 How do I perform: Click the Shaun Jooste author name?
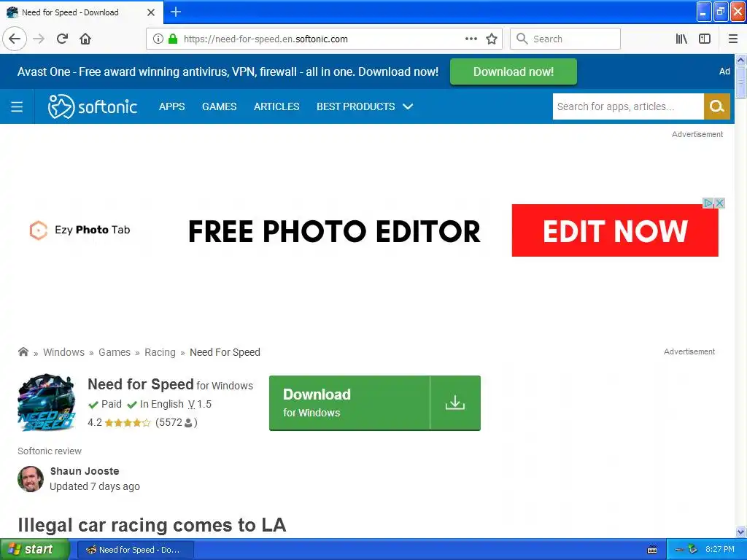click(85, 471)
